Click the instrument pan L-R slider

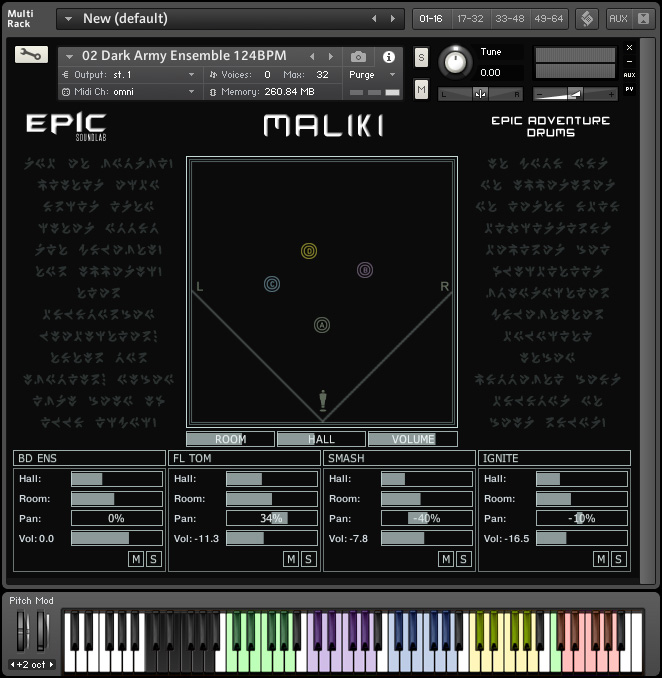coord(480,94)
